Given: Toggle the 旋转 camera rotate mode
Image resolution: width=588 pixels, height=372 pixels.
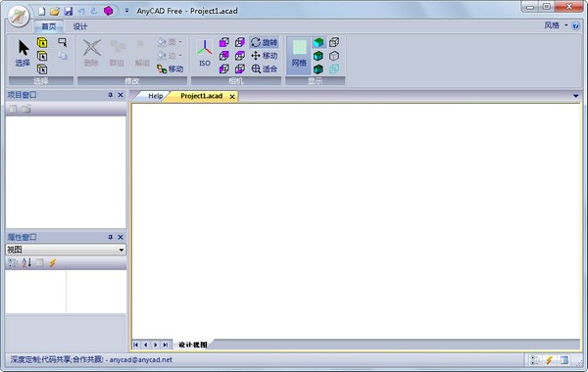Looking at the screenshot, I should pos(264,42).
